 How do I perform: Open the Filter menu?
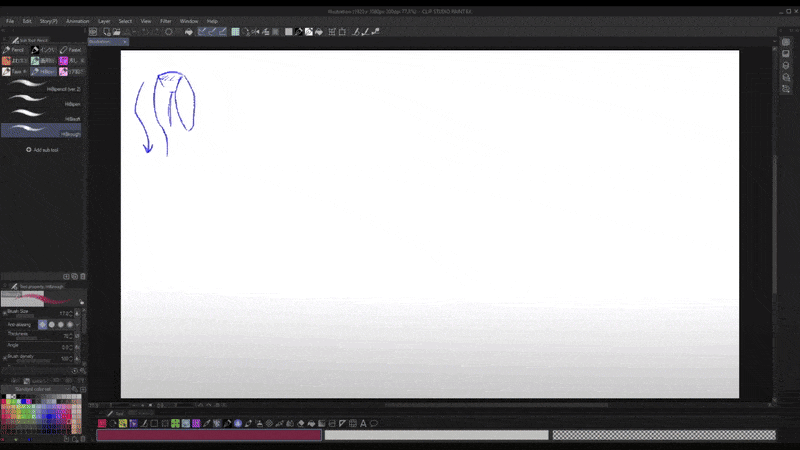pos(166,21)
